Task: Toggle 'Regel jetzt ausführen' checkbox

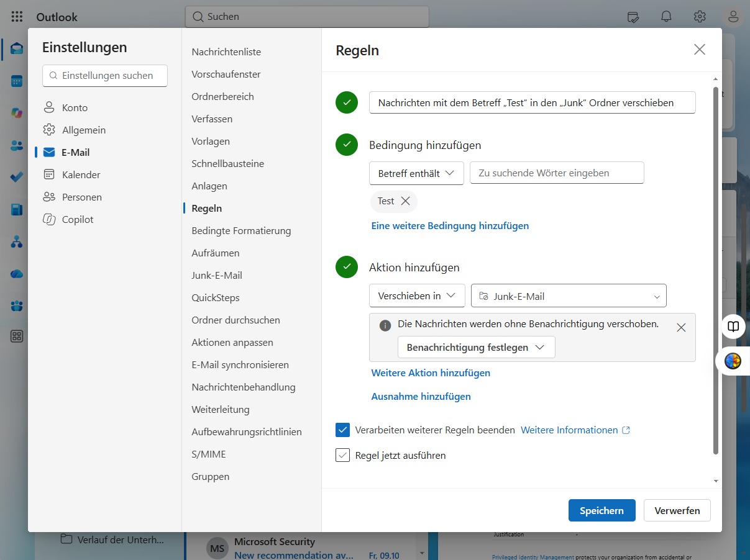Action: click(342, 455)
